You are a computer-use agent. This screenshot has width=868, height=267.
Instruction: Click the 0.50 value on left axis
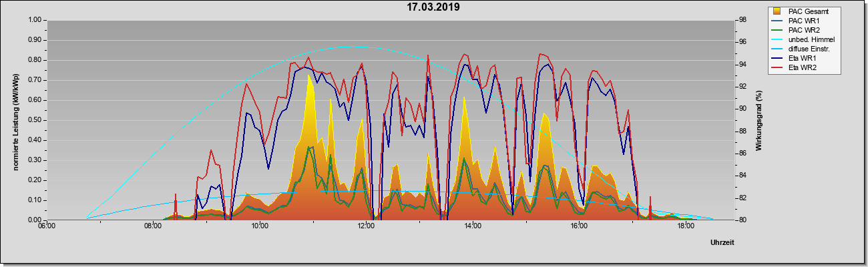pyautogui.click(x=34, y=120)
